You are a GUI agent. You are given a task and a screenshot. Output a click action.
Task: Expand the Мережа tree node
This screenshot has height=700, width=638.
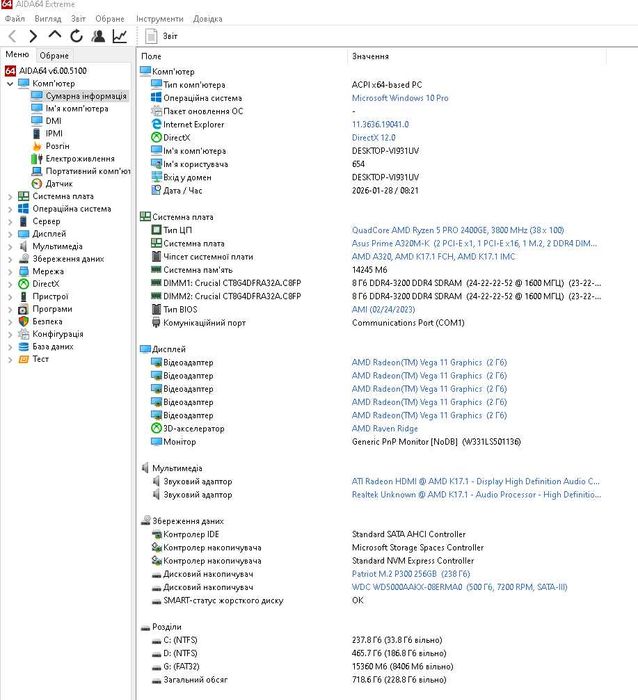[10, 271]
